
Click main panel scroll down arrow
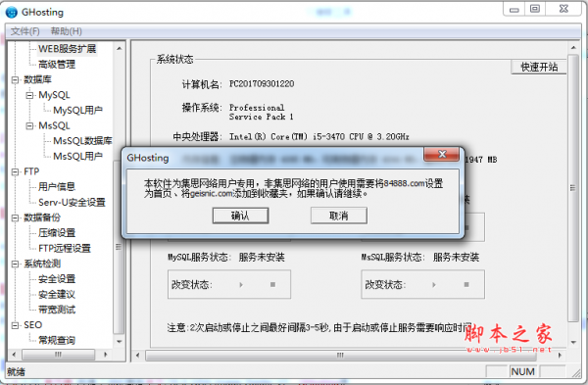(x=573, y=342)
